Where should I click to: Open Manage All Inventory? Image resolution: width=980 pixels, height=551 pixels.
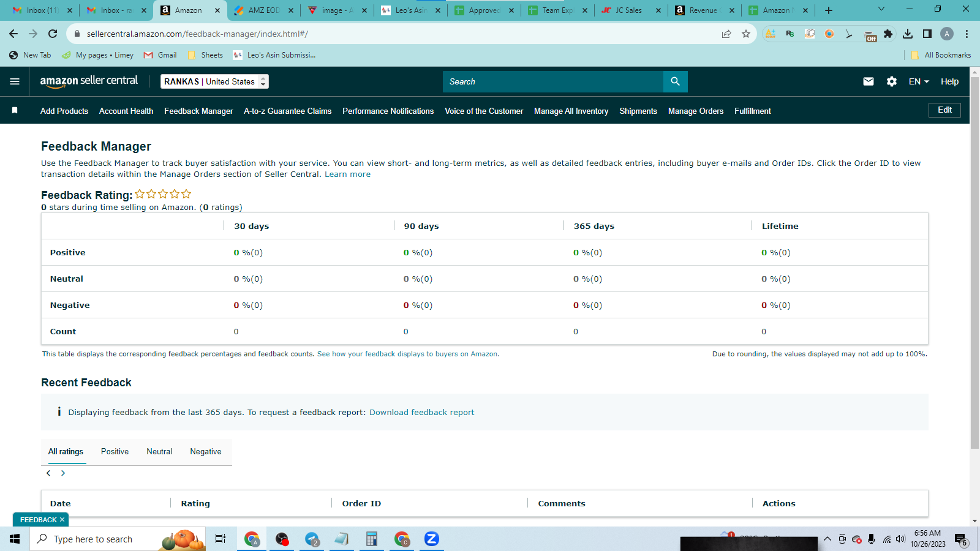pos(571,111)
